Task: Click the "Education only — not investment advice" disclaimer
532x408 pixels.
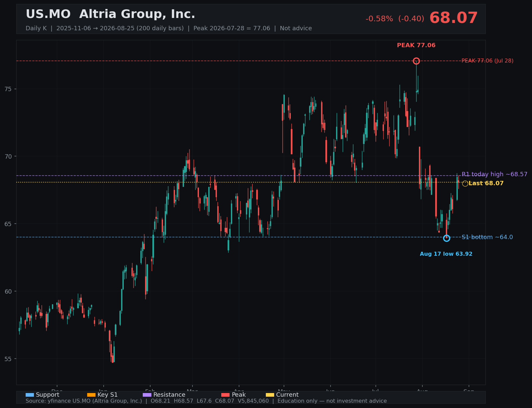Action: (332, 401)
